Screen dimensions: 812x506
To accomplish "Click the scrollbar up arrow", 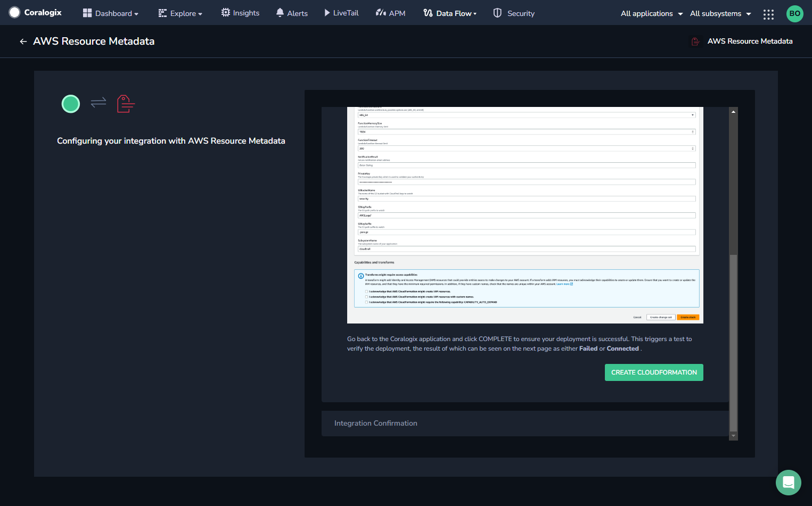I will 733,112.
